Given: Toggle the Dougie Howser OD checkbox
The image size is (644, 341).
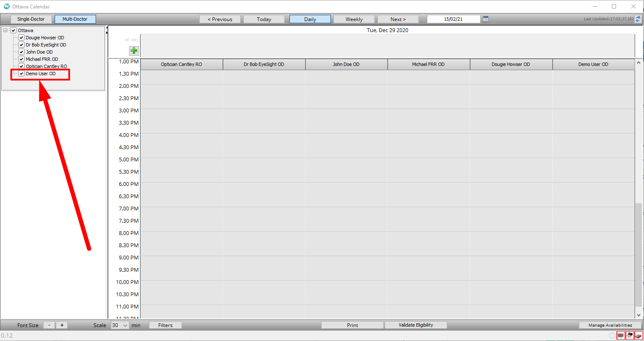Looking at the screenshot, I should pos(21,37).
